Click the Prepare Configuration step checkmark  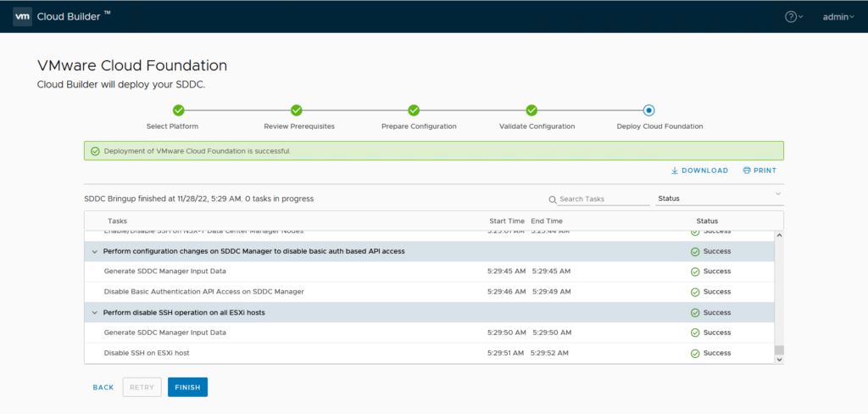click(414, 109)
